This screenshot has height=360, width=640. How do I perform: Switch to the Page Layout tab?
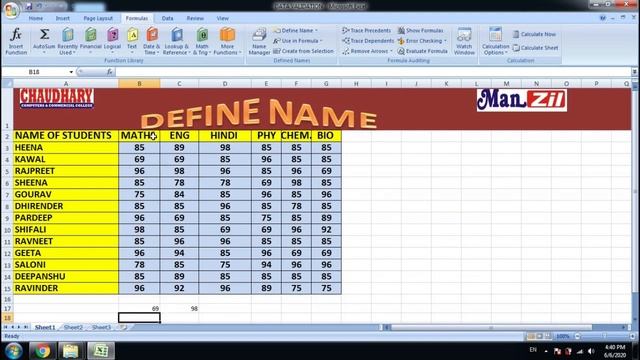click(x=98, y=18)
